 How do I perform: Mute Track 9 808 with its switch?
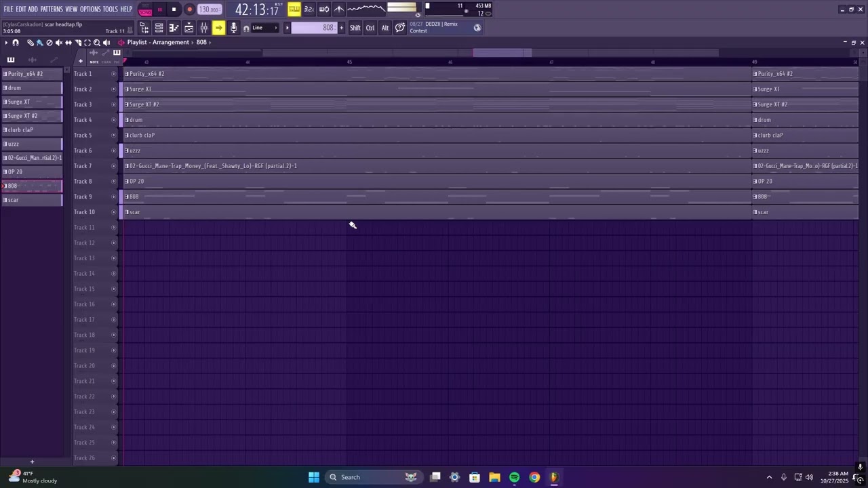click(x=113, y=197)
